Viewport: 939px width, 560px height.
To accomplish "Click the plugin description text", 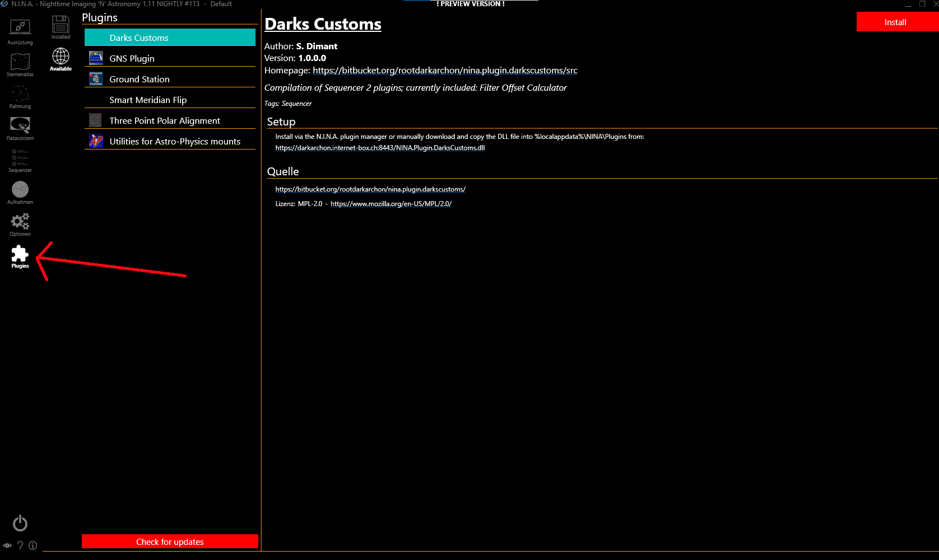I will point(416,88).
